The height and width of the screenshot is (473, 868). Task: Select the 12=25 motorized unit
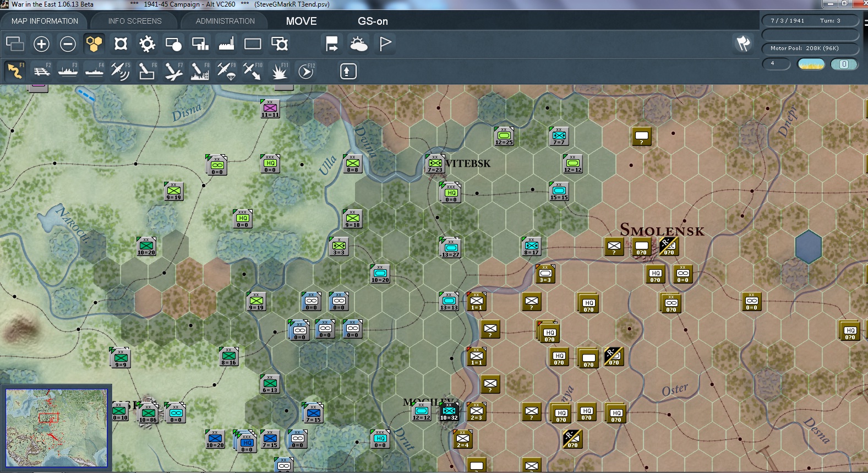504,136
